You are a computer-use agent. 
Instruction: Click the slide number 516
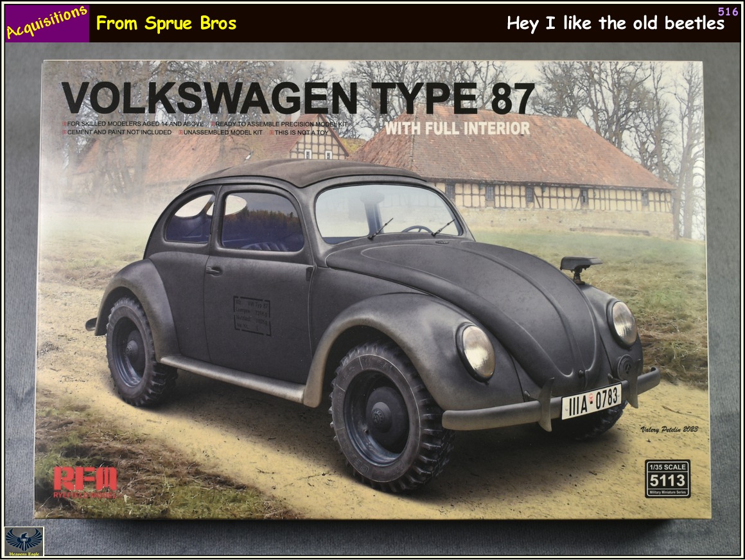pyautogui.click(x=728, y=12)
